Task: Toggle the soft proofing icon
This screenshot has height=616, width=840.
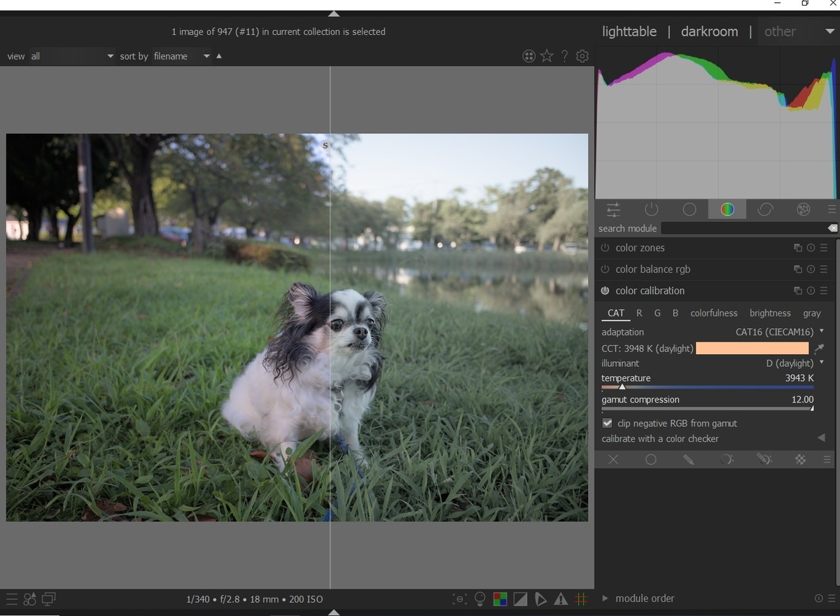Action: click(x=540, y=599)
